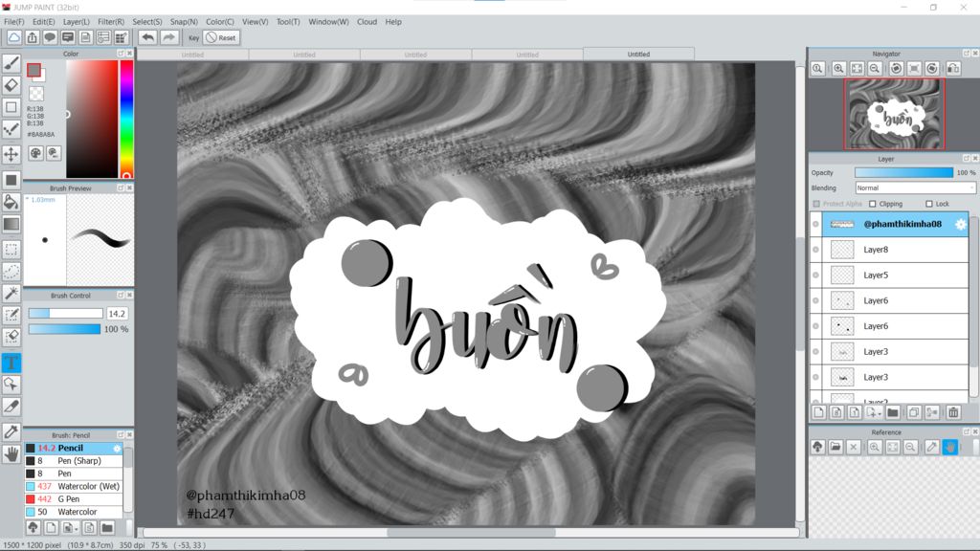Open the cloud icon in top toolbar

[13, 37]
